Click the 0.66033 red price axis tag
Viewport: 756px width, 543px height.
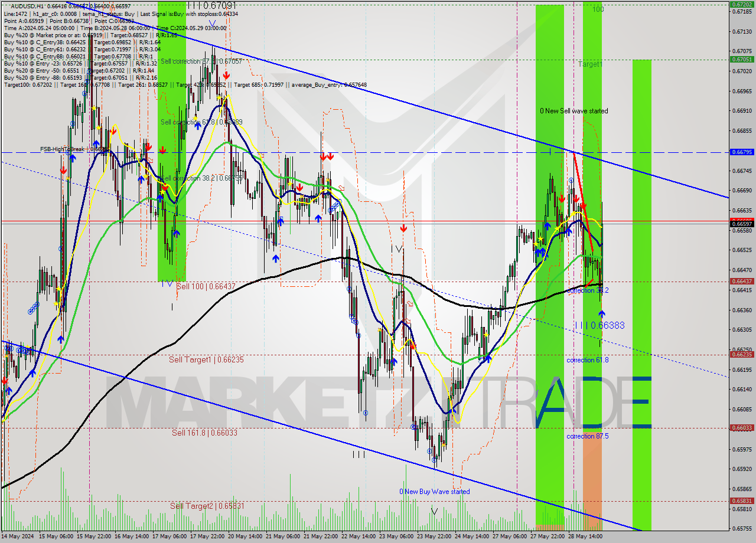click(x=741, y=428)
